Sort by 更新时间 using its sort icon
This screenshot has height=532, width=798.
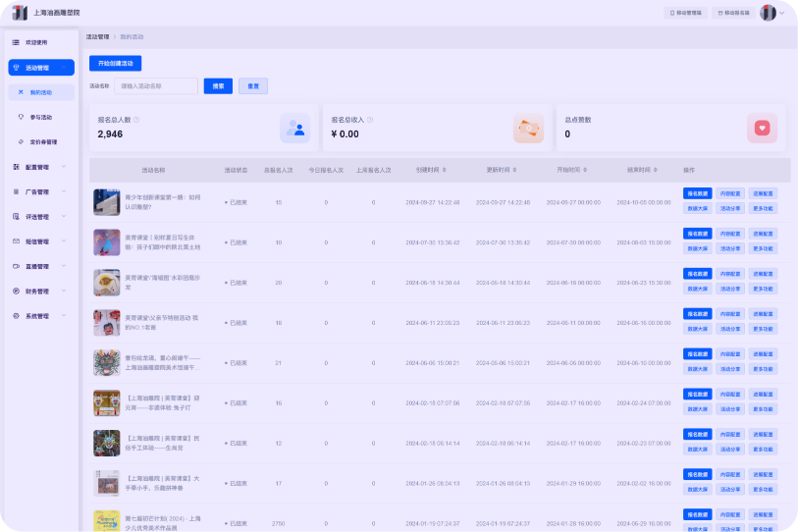click(x=514, y=170)
